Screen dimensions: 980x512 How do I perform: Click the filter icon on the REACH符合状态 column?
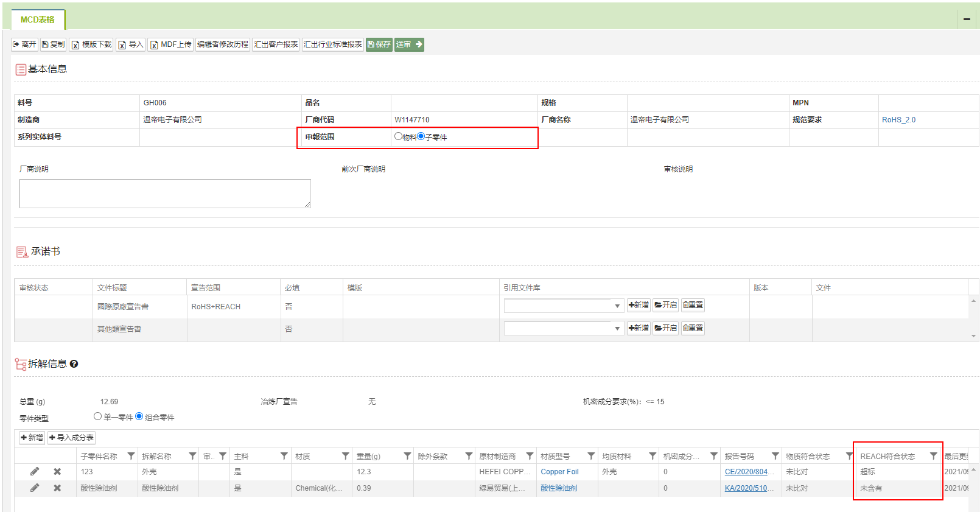(933, 456)
